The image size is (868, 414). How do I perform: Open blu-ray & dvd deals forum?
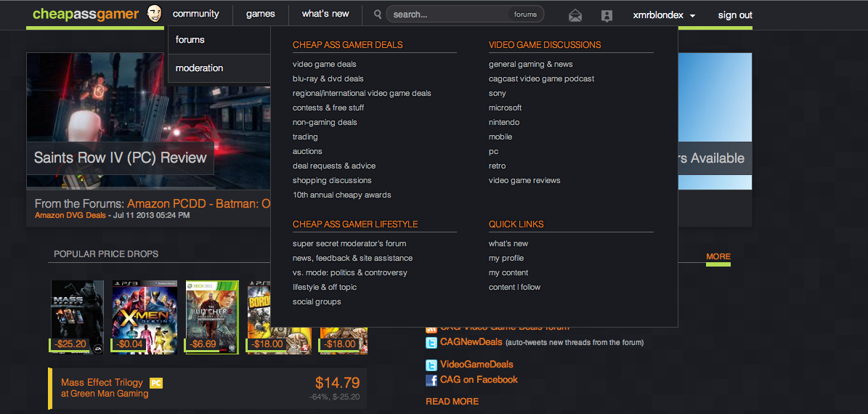[x=328, y=78]
